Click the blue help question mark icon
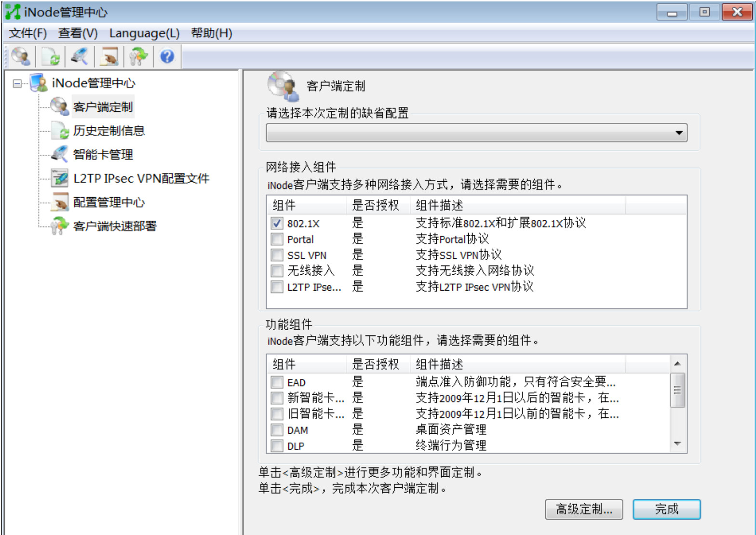This screenshot has height=535, width=756. click(x=167, y=56)
